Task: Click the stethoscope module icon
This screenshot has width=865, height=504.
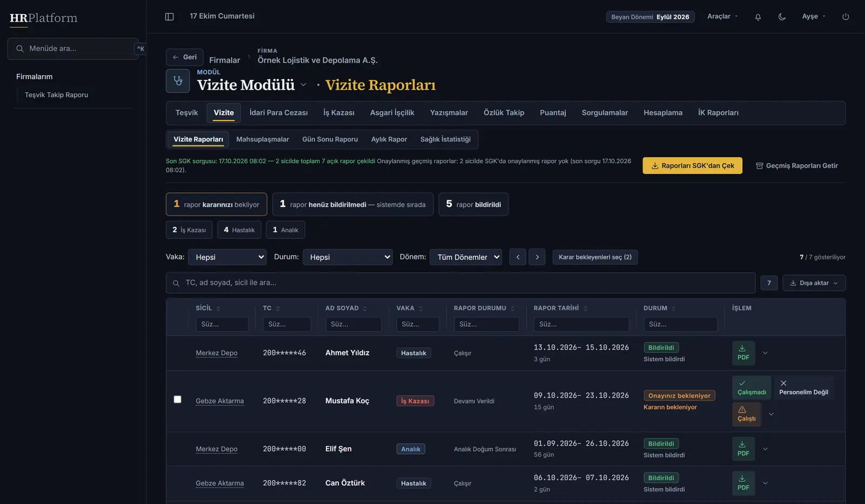Action: 178,81
